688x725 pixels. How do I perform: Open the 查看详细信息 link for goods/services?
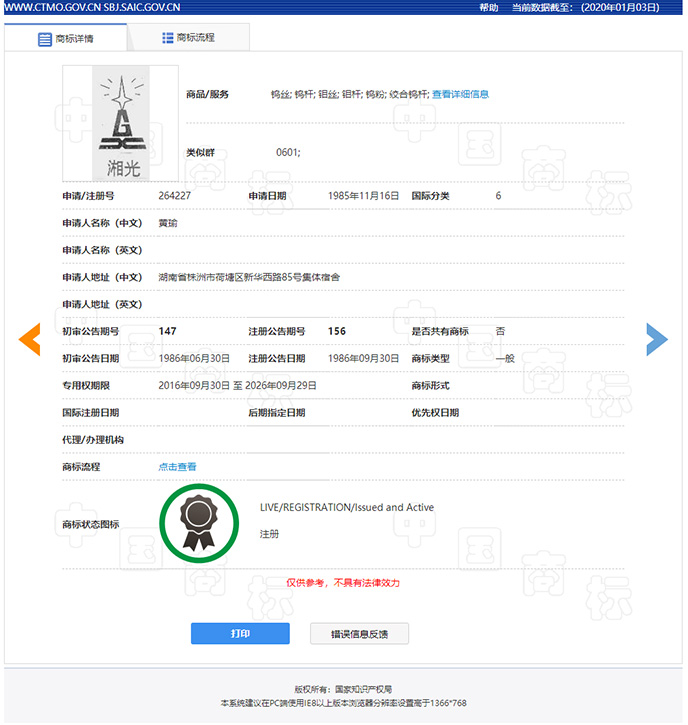pos(460,94)
